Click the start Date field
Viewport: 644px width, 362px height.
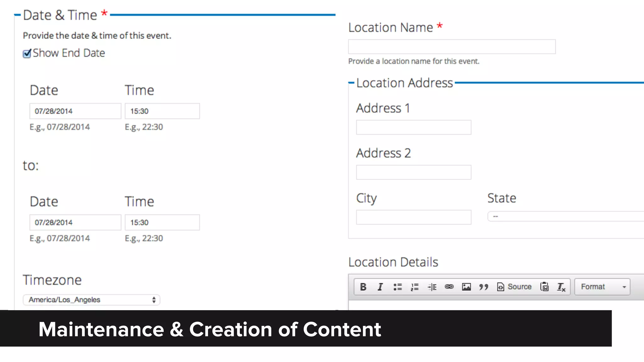coord(75,111)
